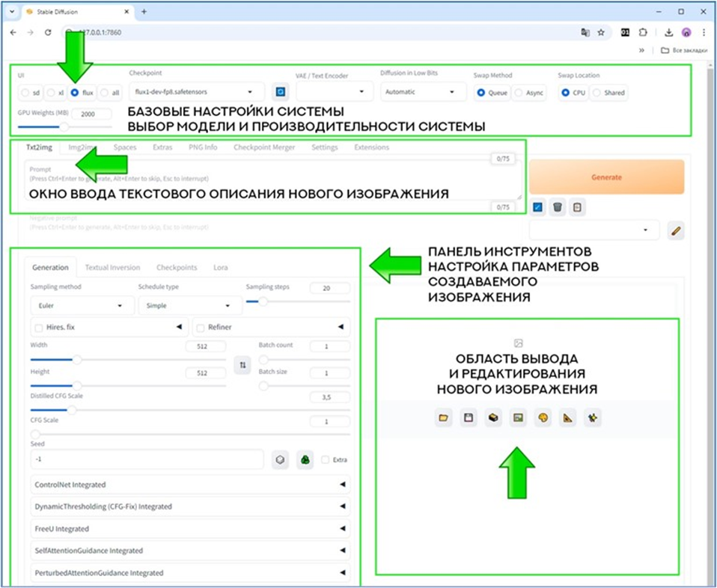
Task: Tick the Extra seed checkbox
Action: point(325,460)
